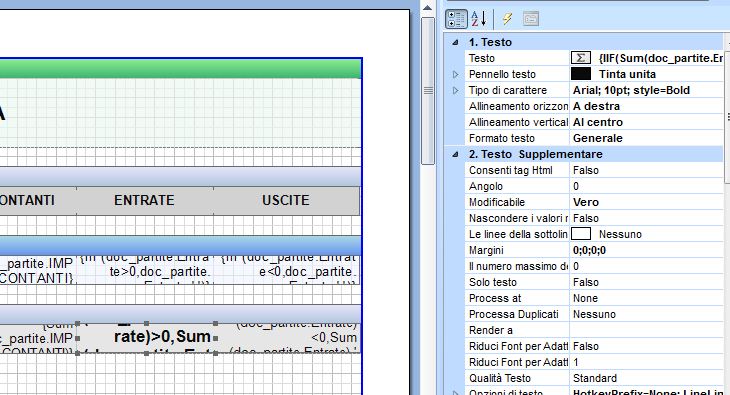The height and width of the screenshot is (395, 730).
Task: Select the Process at value None
Action: (647, 298)
